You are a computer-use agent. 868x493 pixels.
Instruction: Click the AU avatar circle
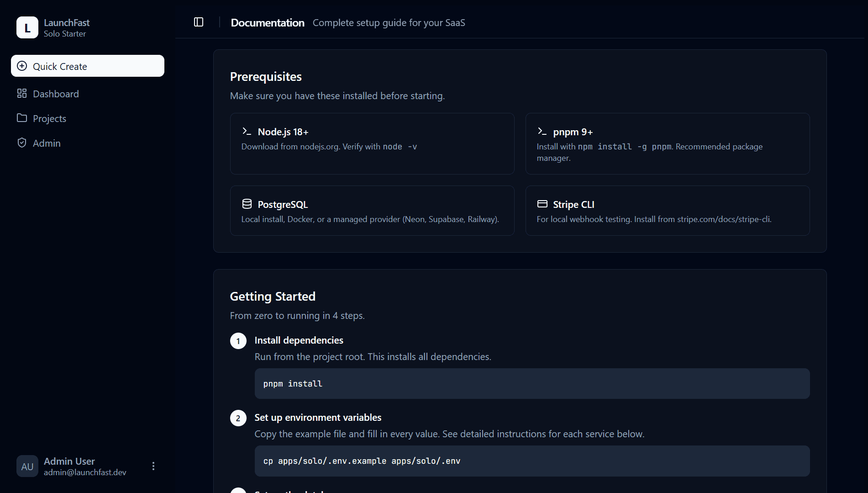pyautogui.click(x=27, y=466)
